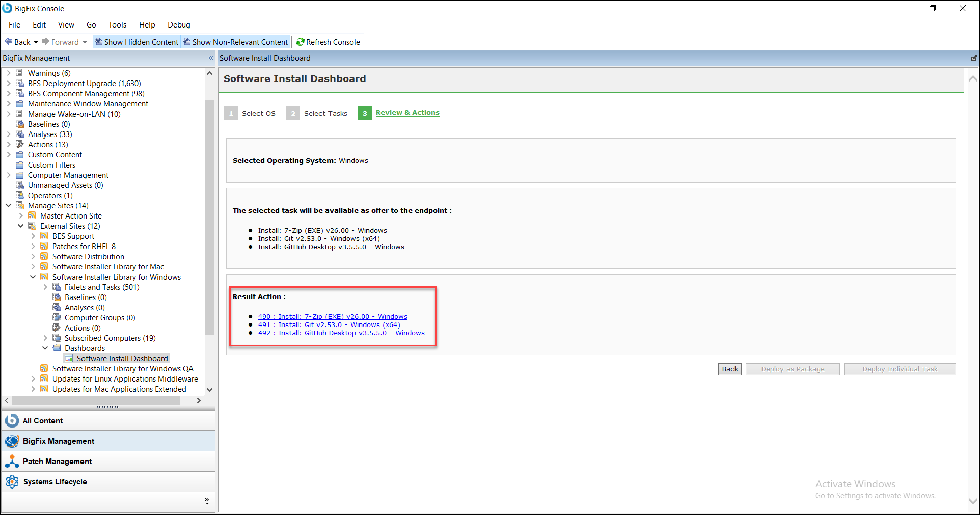
Task: Open the 491 Install Git action link
Action: pos(329,324)
